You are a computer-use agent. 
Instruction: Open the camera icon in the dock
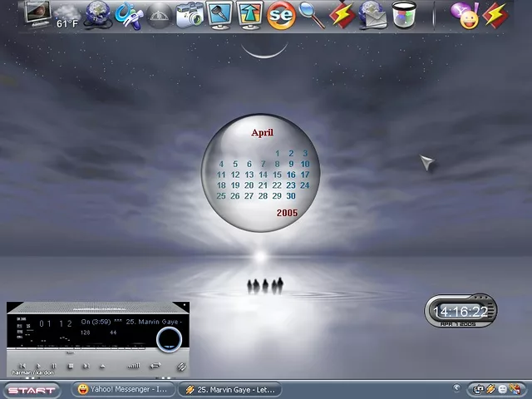tap(190, 14)
